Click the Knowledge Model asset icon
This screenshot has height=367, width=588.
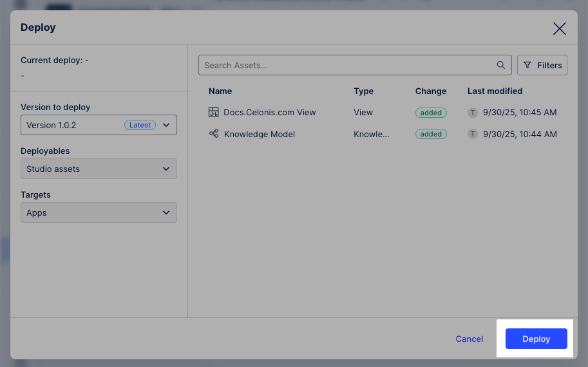point(214,134)
